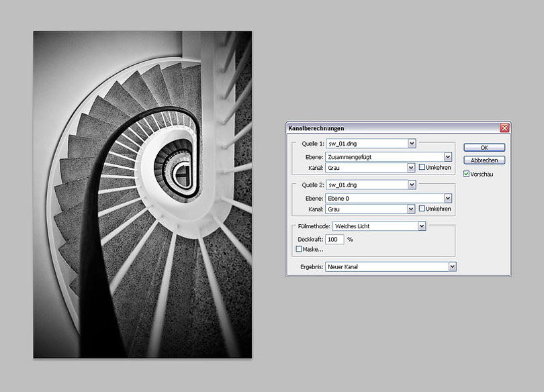Enable Umkehren for Quelle 2 channel
The height and width of the screenshot is (392, 544).
click(x=422, y=209)
